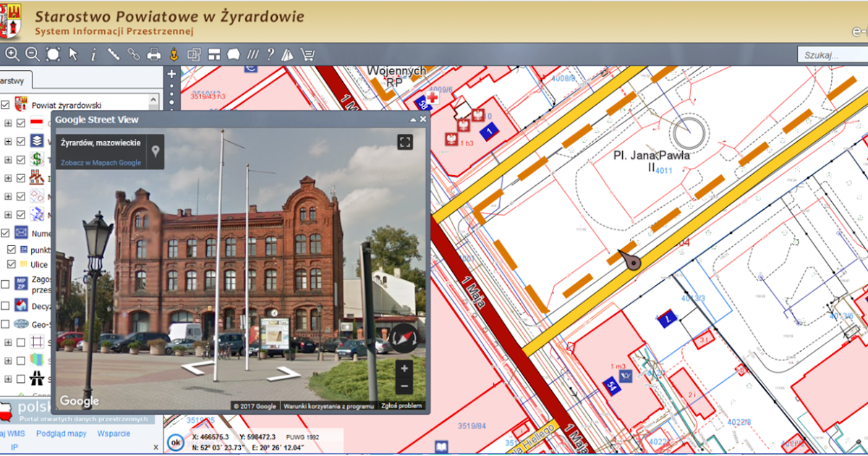Click inside the Szukaj search field

point(832,54)
